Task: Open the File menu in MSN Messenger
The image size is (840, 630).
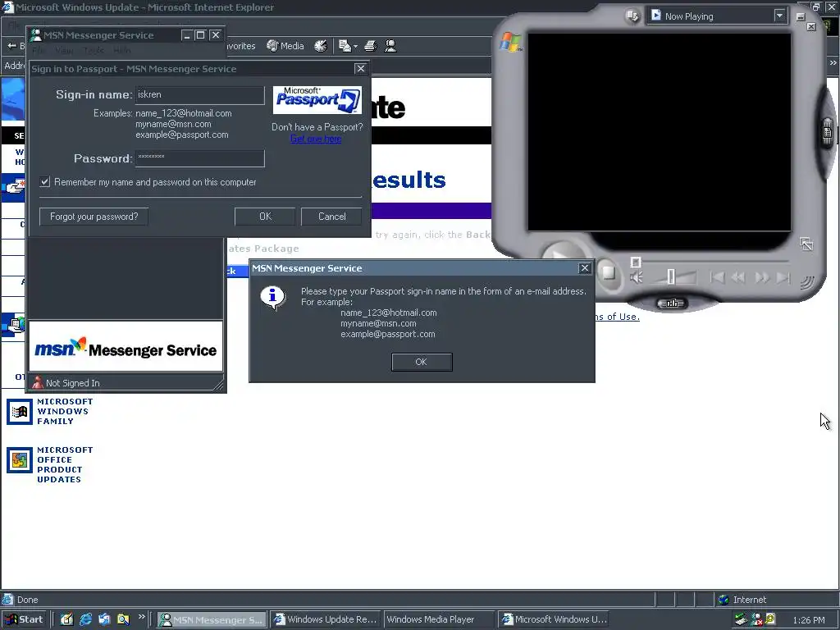Action: [39, 50]
